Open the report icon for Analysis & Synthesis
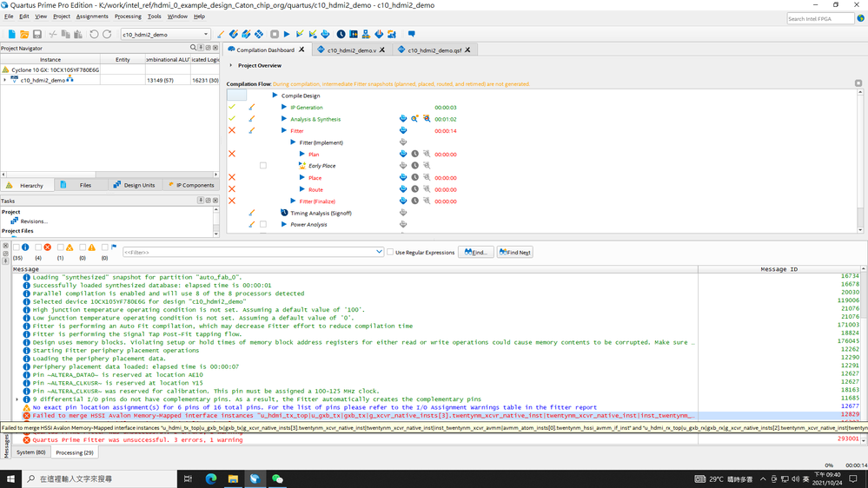This screenshot has height=488, width=868. (403, 119)
